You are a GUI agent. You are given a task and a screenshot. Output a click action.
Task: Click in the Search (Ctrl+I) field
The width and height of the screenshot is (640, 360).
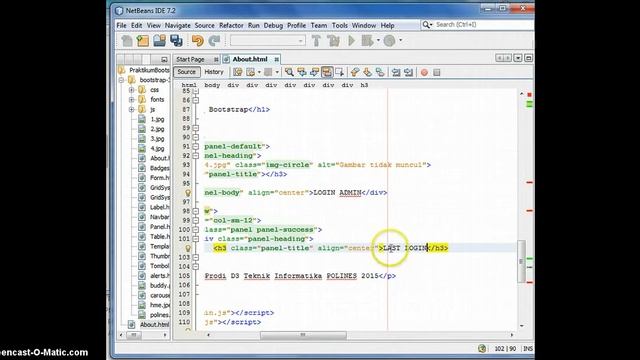click(x=484, y=25)
